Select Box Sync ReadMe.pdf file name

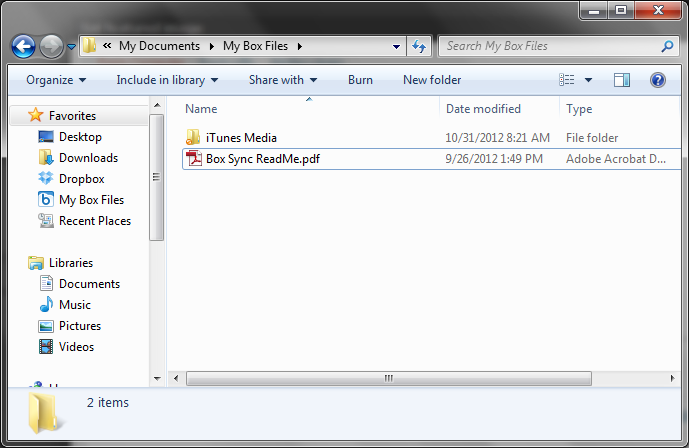[x=263, y=159]
